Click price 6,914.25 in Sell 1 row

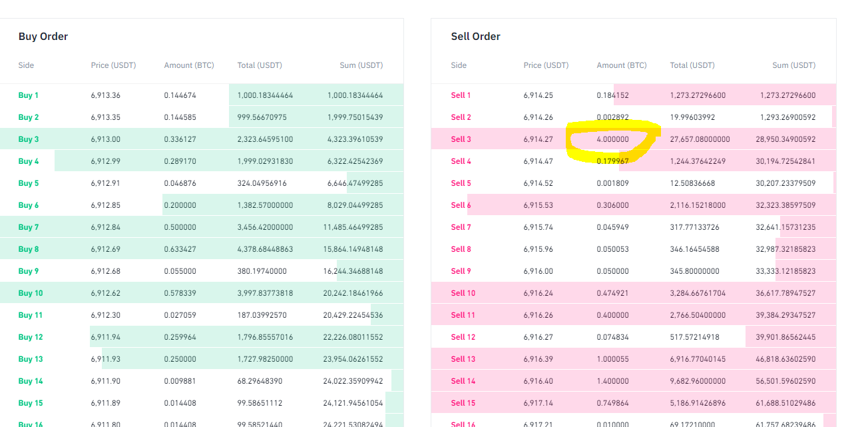538,95
